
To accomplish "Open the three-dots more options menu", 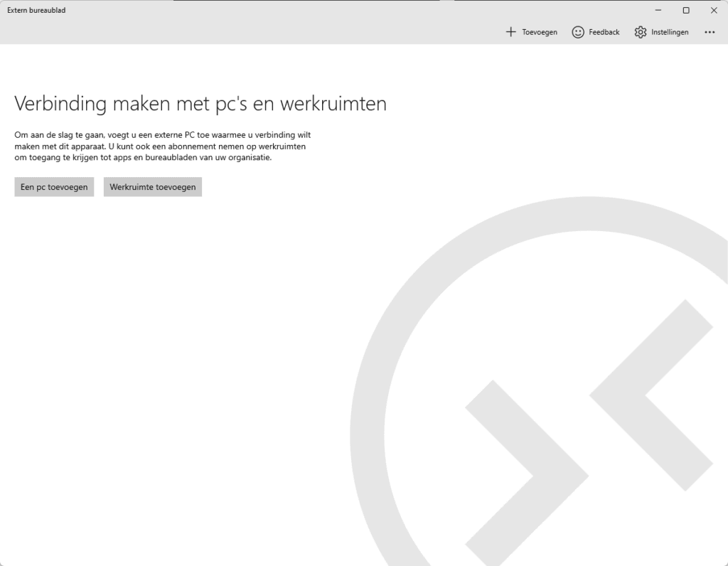I will (710, 32).
